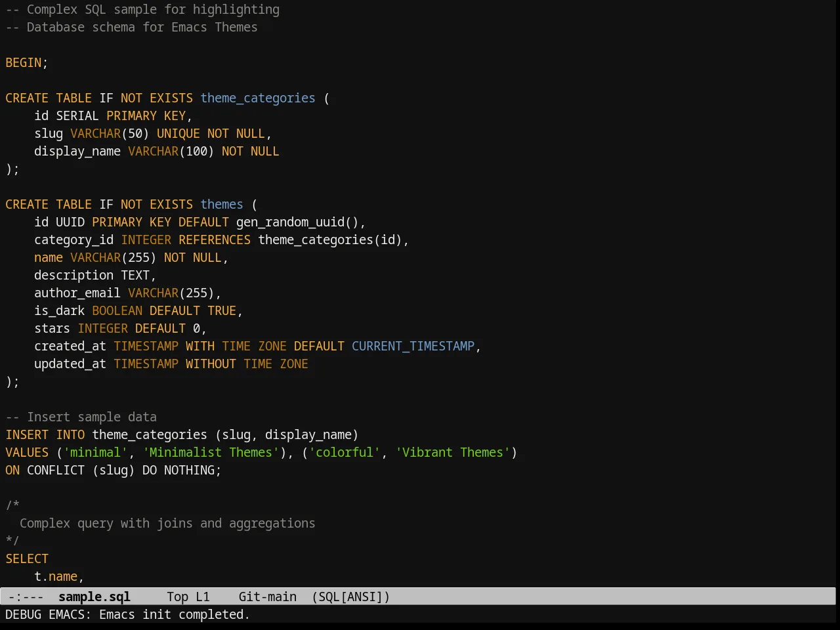Click the 'Insert sample data' comment

tap(92, 417)
